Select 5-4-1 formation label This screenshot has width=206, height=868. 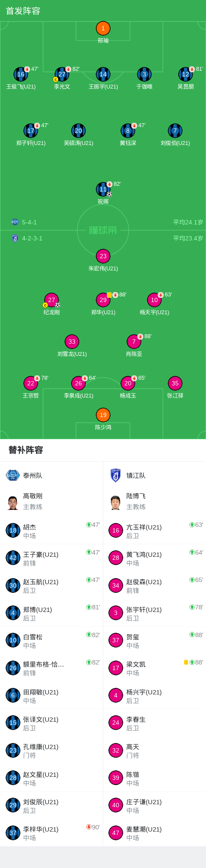pyautogui.click(x=29, y=222)
